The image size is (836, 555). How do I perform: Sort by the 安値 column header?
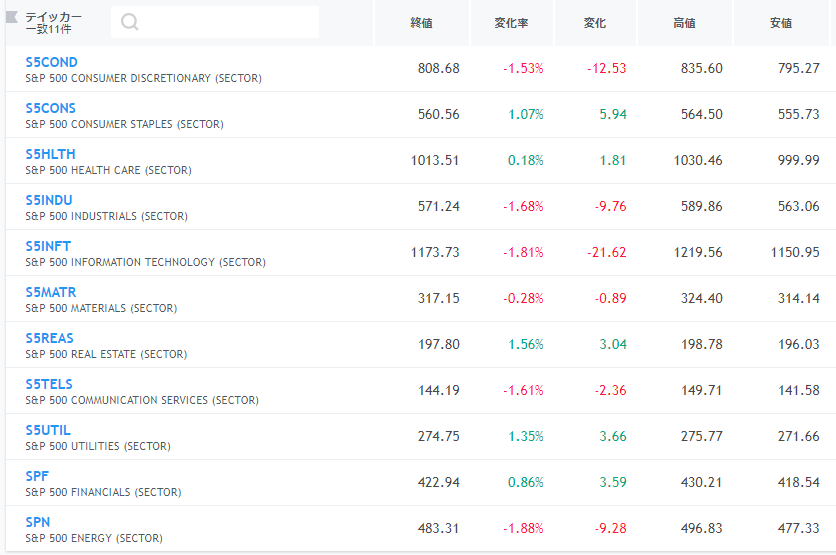[781, 23]
